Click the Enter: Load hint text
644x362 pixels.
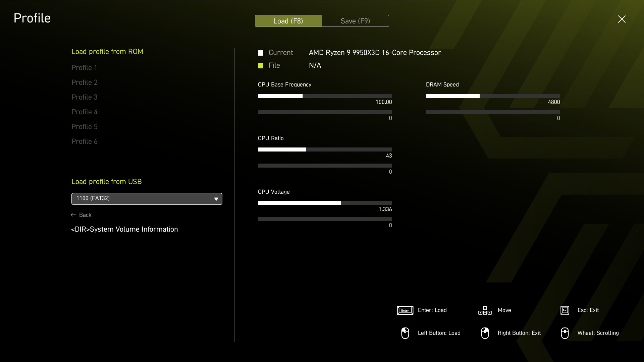pos(432,310)
